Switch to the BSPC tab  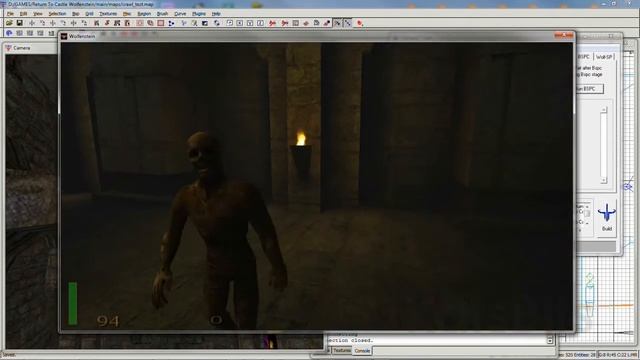coord(584,57)
